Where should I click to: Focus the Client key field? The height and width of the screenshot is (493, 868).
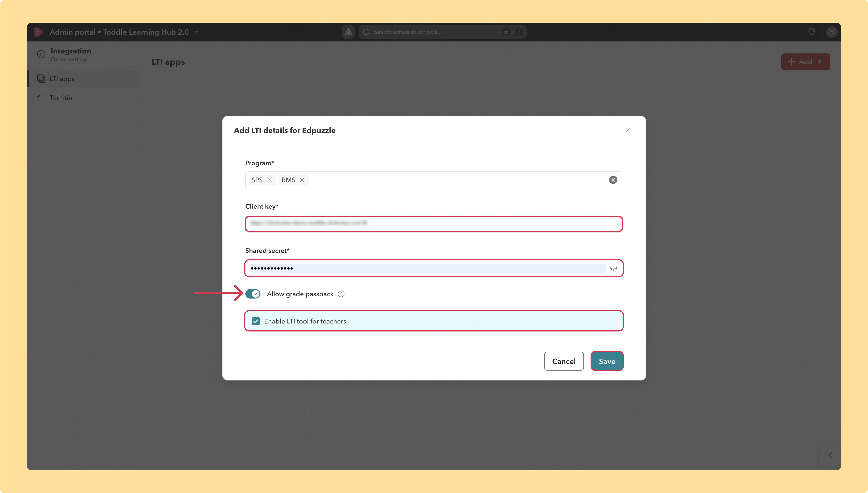[434, 224]
